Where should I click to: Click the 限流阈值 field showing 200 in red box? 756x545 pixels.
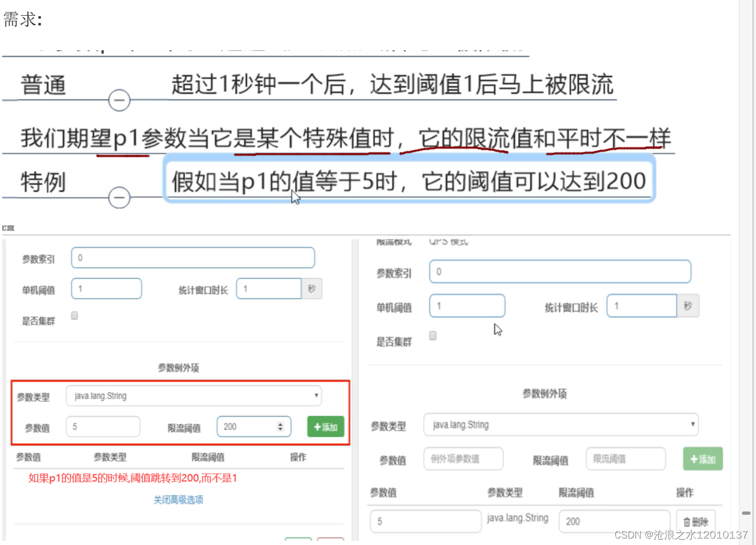pyautogui.click(x=254, y=426)
